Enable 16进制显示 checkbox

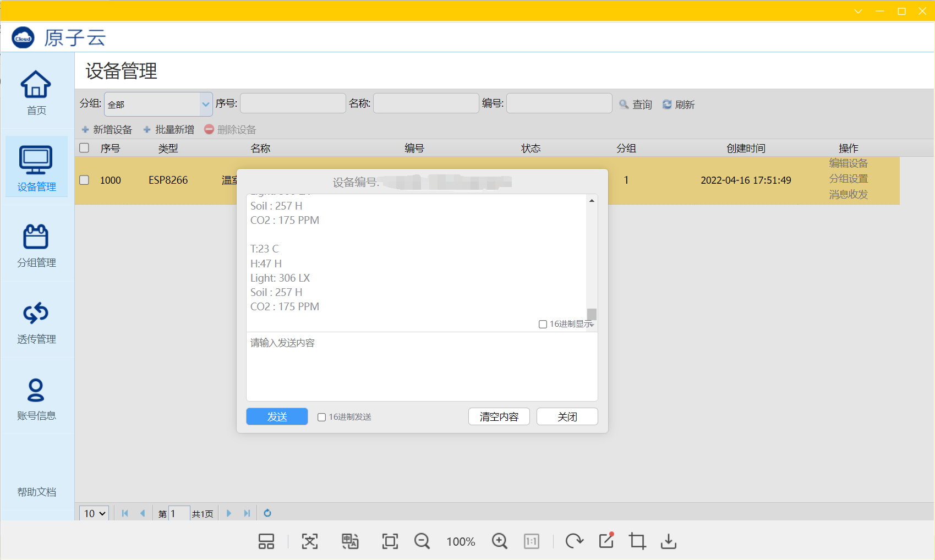(x=543, y=324)
